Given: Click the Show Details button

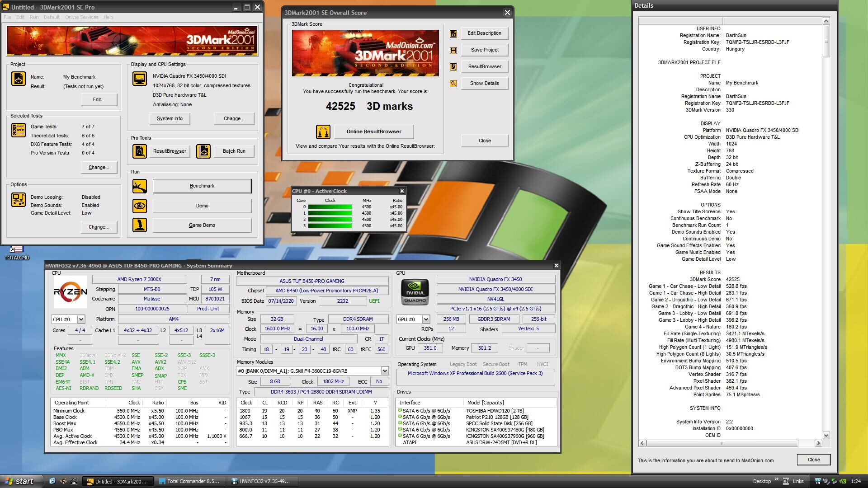Looking at the screenshot, I should (485, 84).
